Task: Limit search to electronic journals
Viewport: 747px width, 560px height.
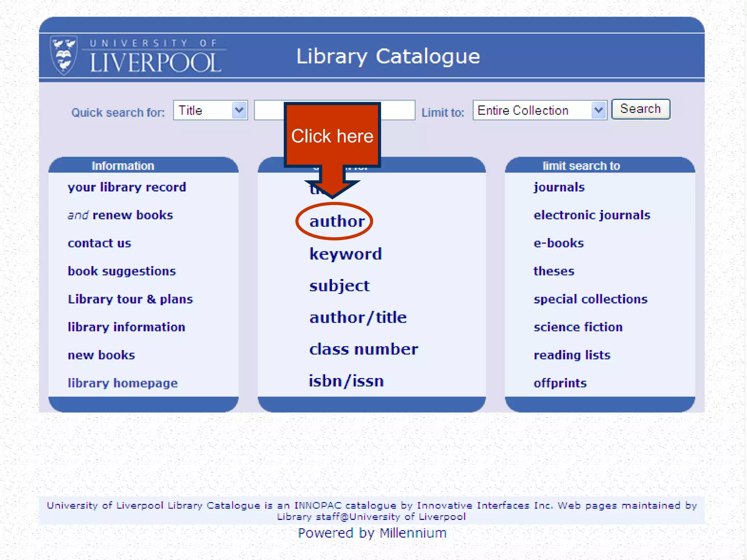Action: coord(592,215)
